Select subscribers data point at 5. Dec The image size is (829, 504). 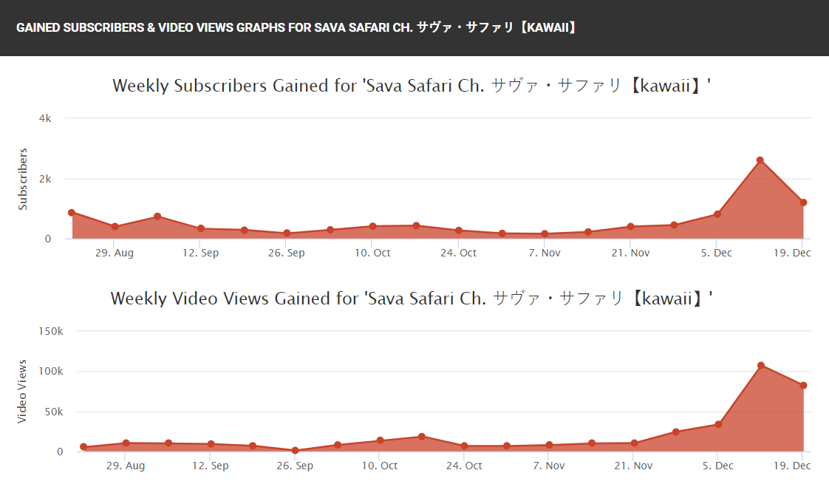(x=717, y=214)
